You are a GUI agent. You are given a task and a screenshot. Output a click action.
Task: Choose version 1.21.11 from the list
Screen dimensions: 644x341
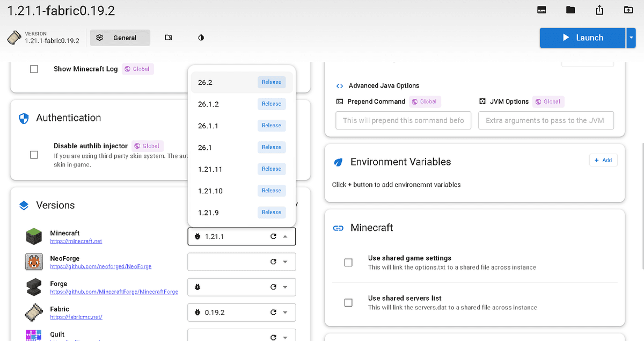[241, 169]
